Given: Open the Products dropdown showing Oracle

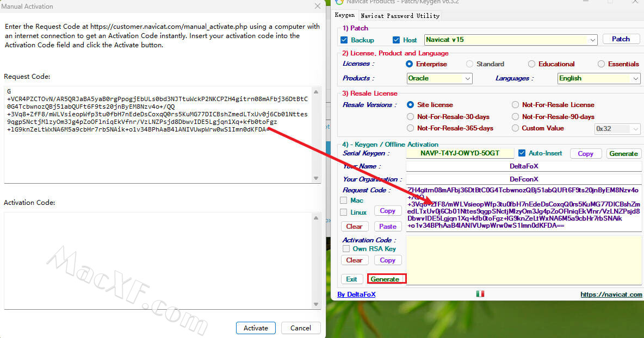Looking at the screenshot, I should [x=468, y=79].
